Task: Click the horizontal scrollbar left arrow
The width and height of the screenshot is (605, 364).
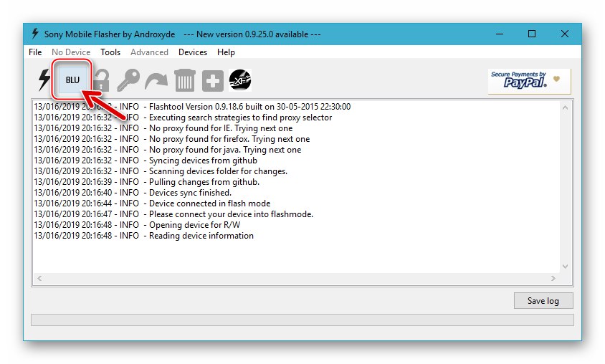Action: pos(39,278)
